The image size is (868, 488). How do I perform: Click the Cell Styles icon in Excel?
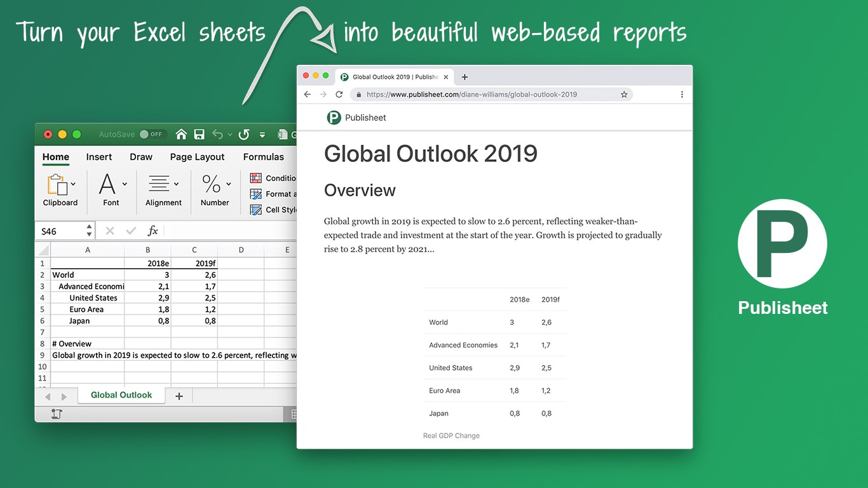coord(256,210)
